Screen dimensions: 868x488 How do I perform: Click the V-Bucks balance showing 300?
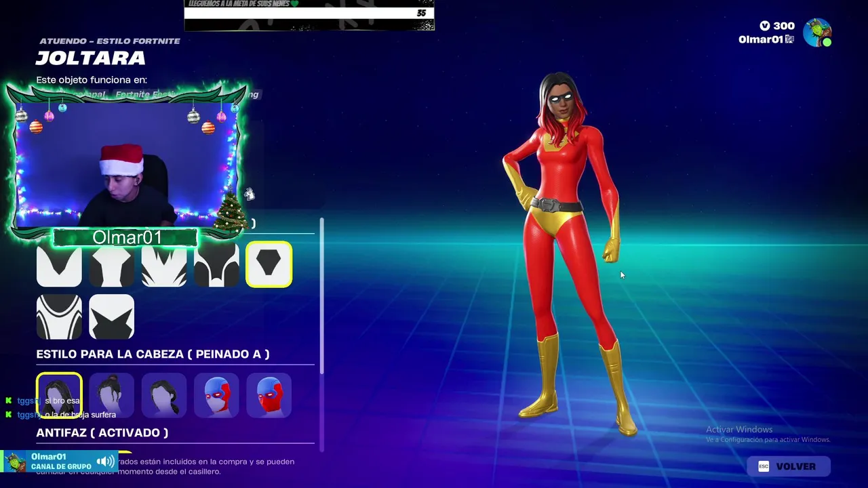click(776, 26)
